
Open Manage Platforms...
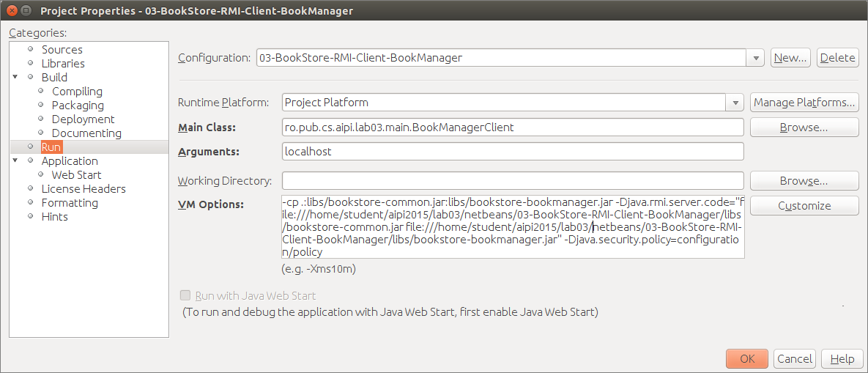pyautogui.click(x=804, y=103)
